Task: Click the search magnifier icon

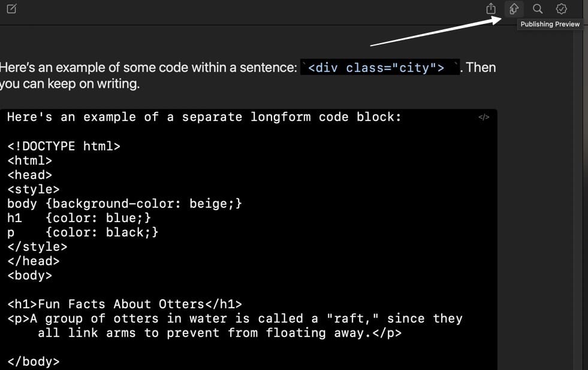Action: coord(538,9)
